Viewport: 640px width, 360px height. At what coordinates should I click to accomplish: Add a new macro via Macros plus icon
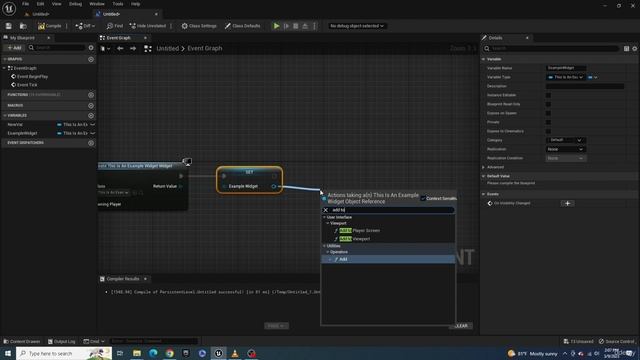pos(91,105)
